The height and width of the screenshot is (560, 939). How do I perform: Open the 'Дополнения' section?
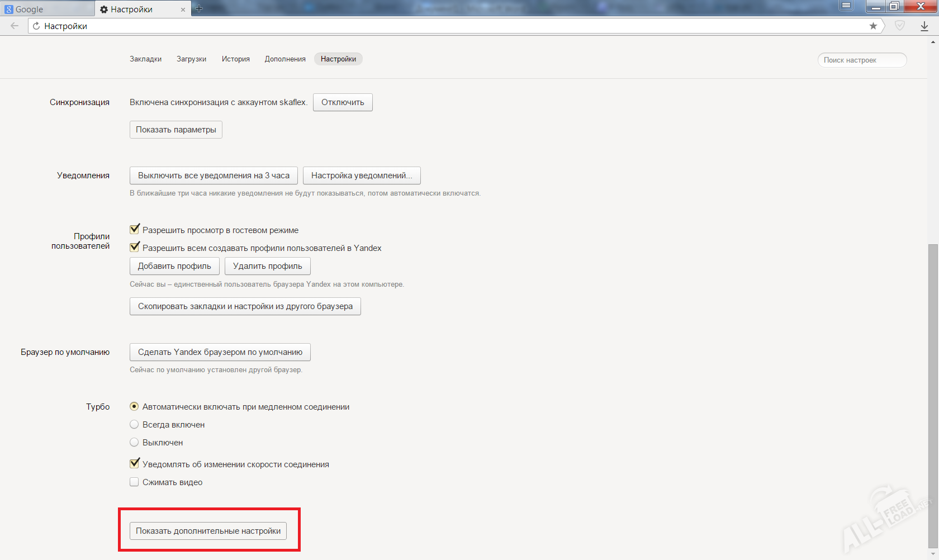pyautogui.click(x=285, y=59)
